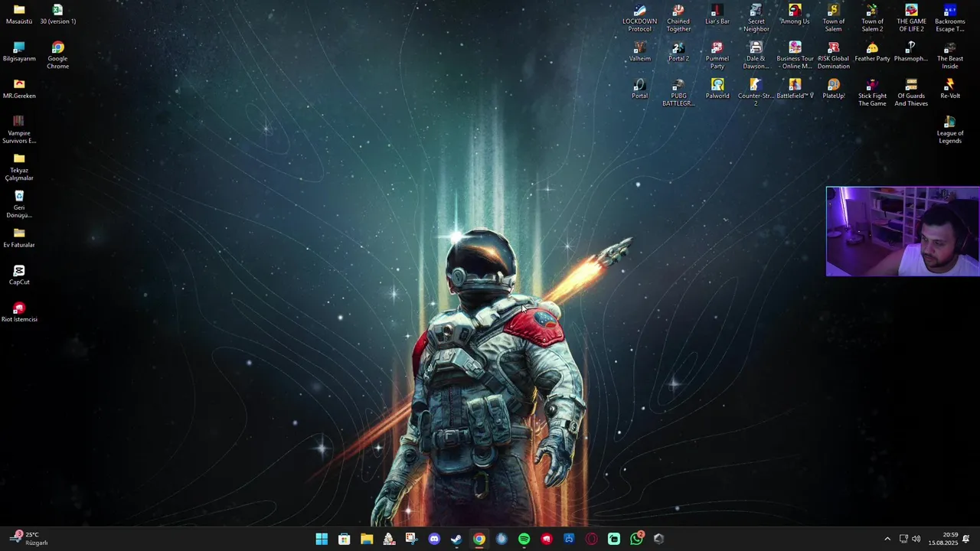Select the Dale & Dawson icon

756,56
